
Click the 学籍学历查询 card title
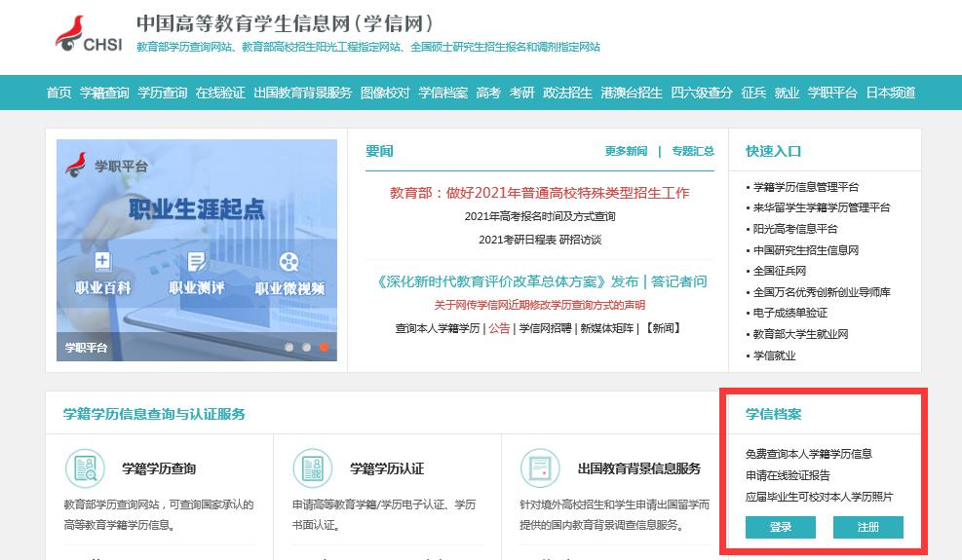pos(159,468)
